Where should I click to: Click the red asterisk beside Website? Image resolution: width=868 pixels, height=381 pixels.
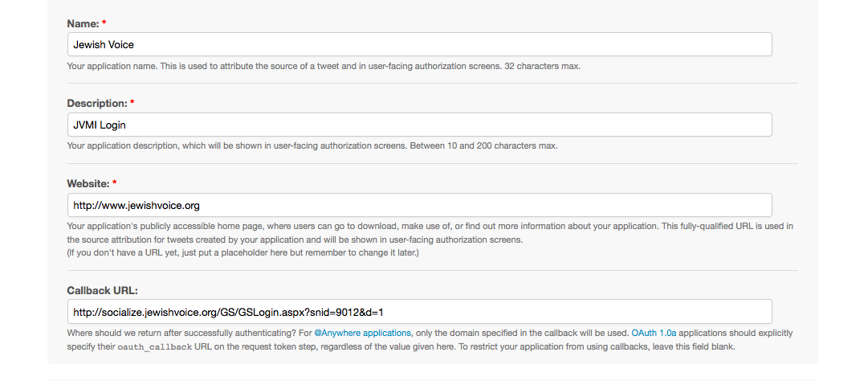click(115, 182)
